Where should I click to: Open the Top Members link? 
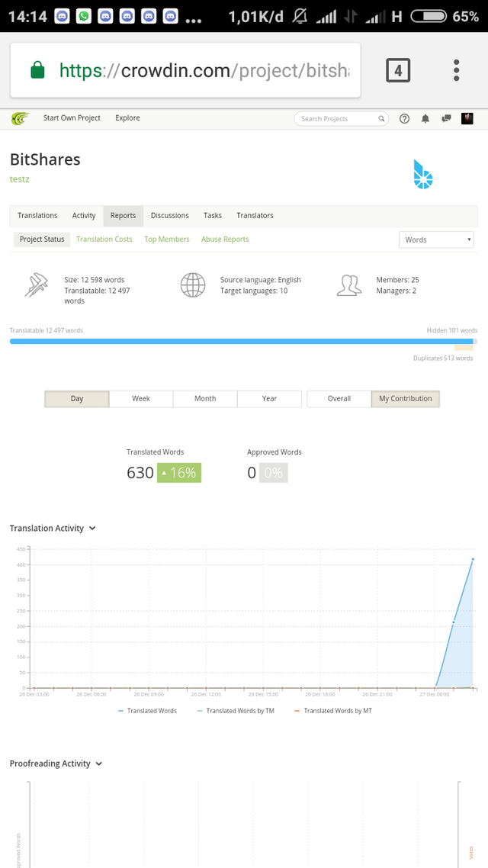coord(167,240)
